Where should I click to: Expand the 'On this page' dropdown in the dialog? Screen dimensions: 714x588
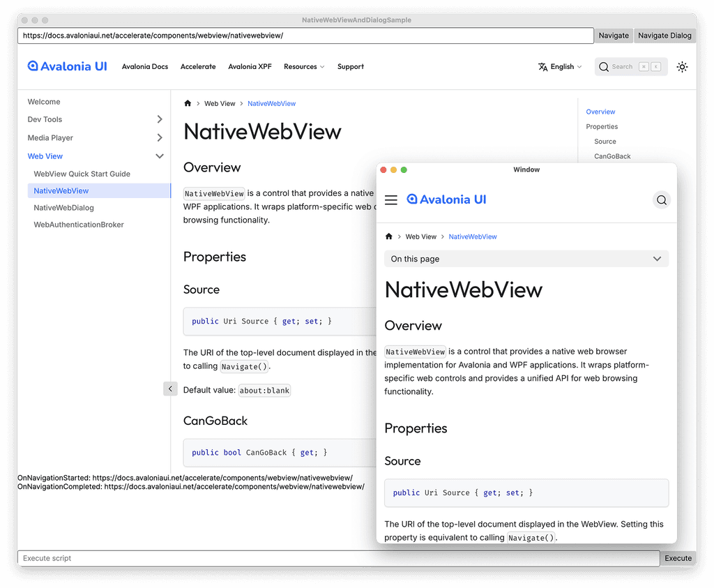click(526, 259)
